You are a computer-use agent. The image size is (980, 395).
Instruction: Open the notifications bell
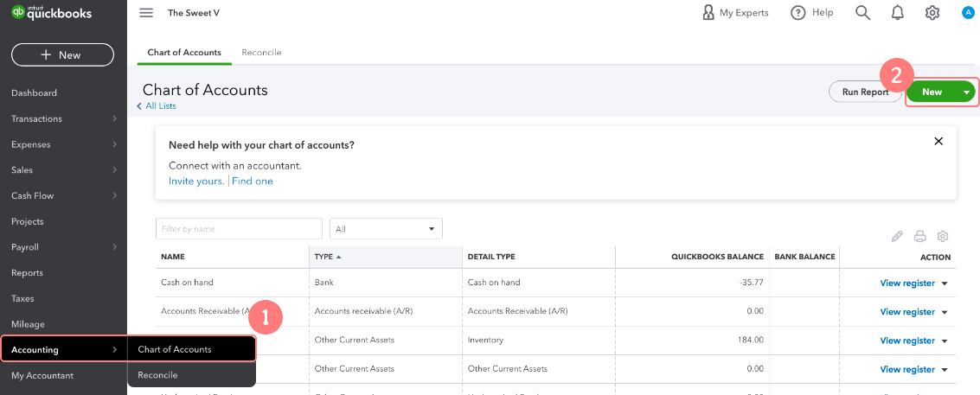(898, 13)
